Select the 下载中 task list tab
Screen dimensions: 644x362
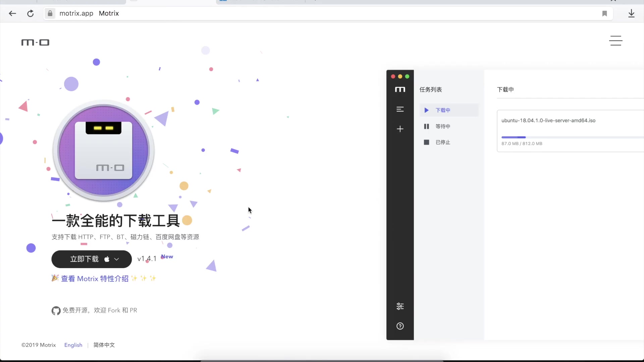(x=449, y=110)
